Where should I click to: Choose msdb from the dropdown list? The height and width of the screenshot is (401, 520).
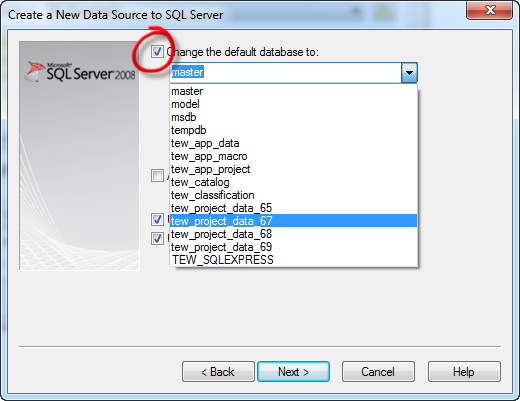293,117
